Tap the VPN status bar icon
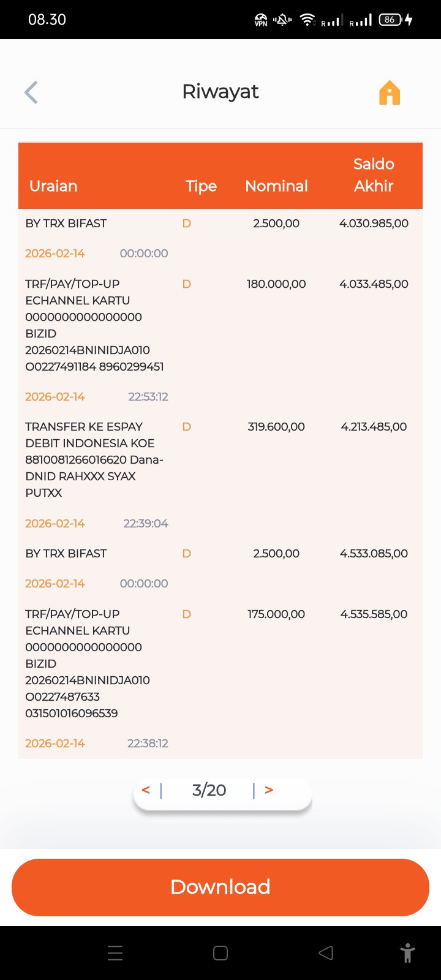 tap(261, 20)
